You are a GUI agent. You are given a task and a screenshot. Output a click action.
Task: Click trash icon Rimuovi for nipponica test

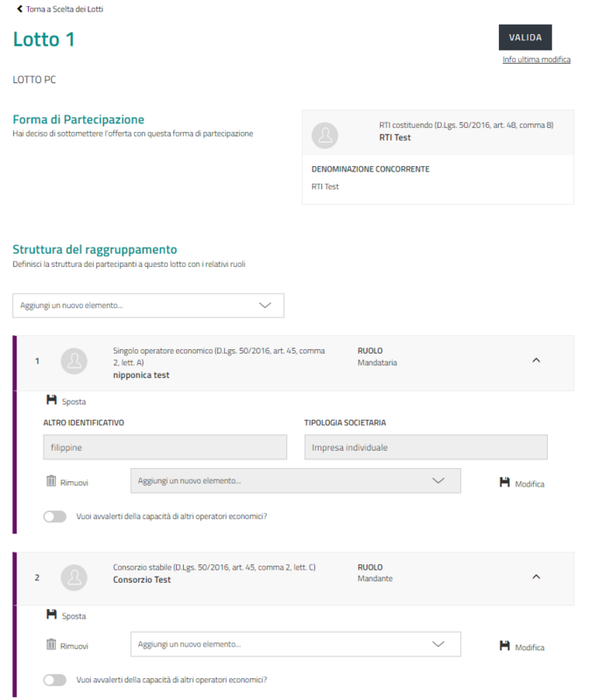pos(51,480)
